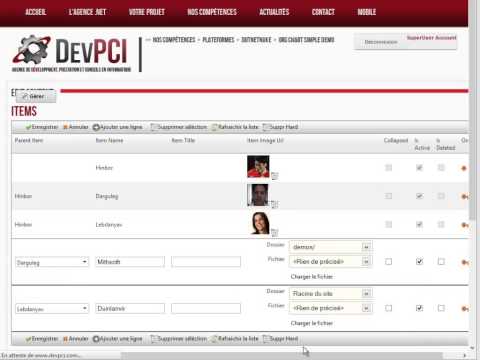The width and height of the screenshot is (480, 360).
Task: Toggle Is Active checkbox in first item row
Action: (419, 168)
